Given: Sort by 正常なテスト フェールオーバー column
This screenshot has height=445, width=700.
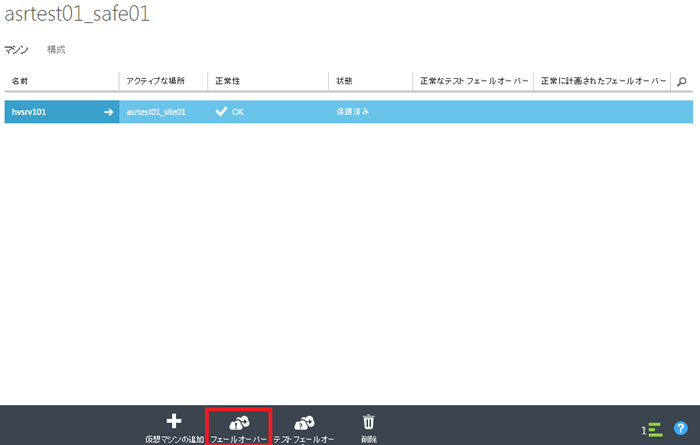Looking at the screenshot, I should 473,81.
